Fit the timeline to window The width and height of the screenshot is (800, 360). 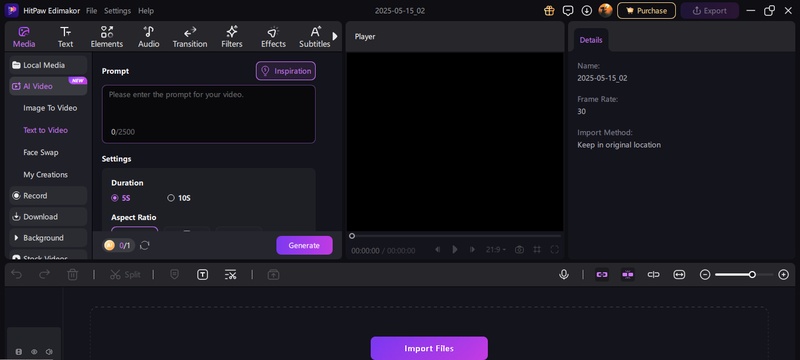[679, 275]
